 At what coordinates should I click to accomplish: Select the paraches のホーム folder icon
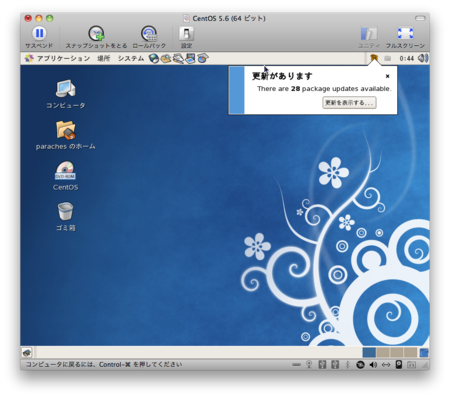[66, 135]
